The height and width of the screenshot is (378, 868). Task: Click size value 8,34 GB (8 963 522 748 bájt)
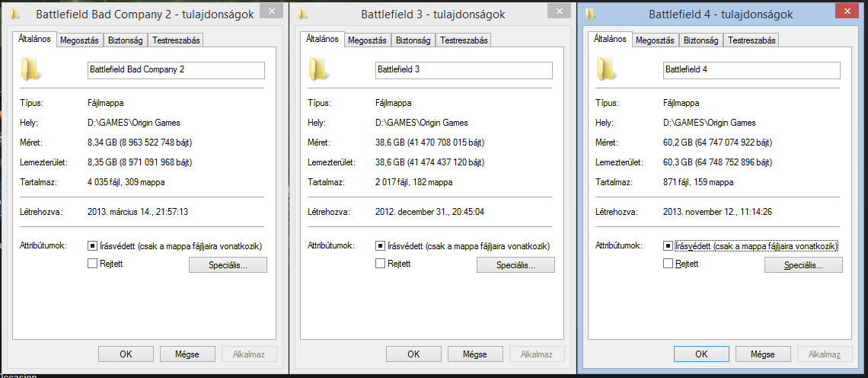[x=140, y=143]
